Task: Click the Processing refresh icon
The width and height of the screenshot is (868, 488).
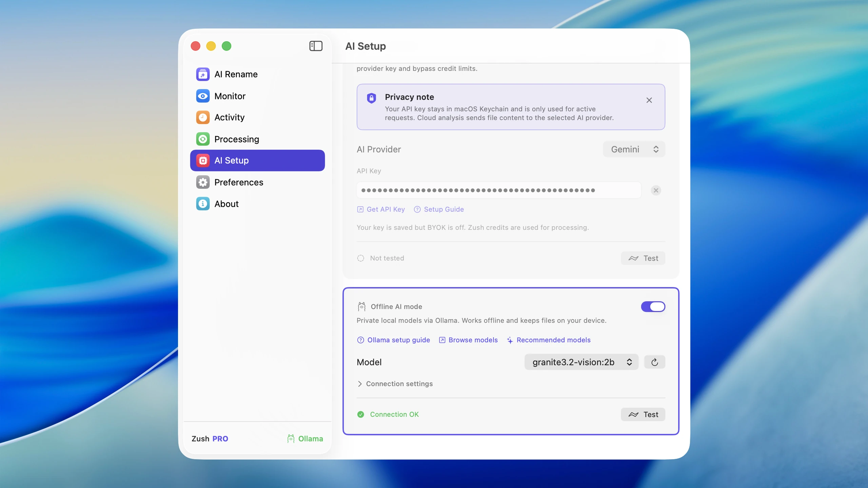Action: [x=203, y=139]
